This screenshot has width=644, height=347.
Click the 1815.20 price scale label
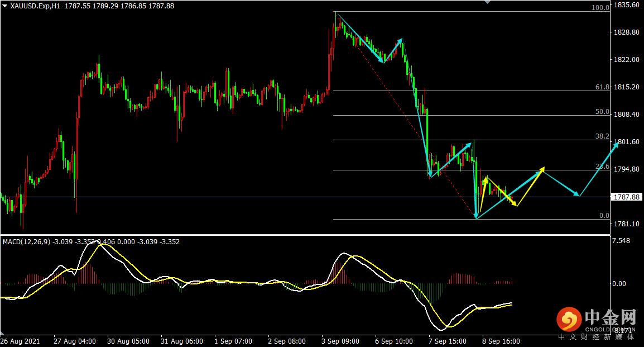pos(626,87)
